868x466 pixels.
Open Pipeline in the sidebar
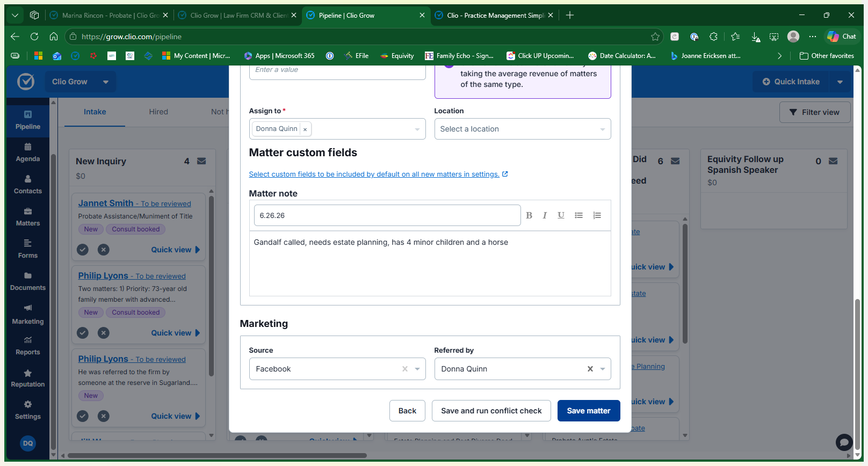28,120
